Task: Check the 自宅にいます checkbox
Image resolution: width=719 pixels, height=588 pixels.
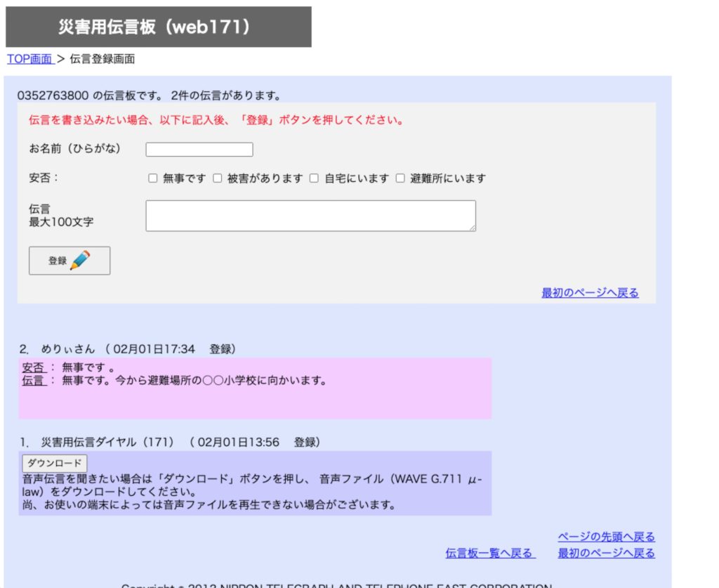Action: click(x=314, y=178)
